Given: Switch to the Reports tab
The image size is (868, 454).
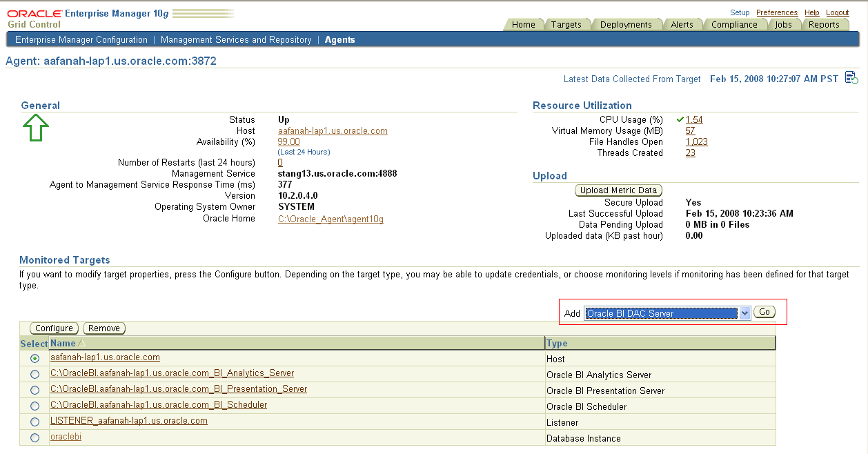Looking at the screenshot, I should [x=825, y=23].
